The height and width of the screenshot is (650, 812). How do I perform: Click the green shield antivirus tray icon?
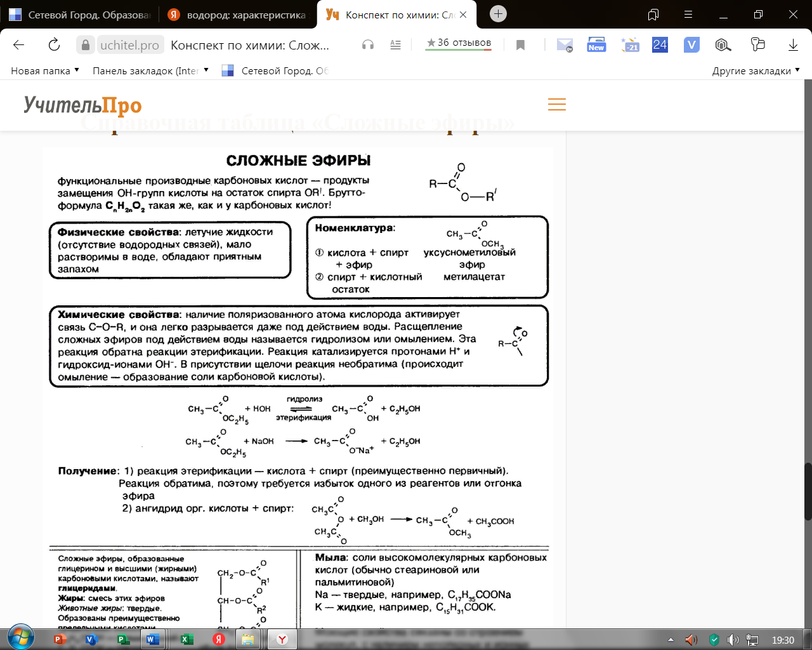(714, 640)
